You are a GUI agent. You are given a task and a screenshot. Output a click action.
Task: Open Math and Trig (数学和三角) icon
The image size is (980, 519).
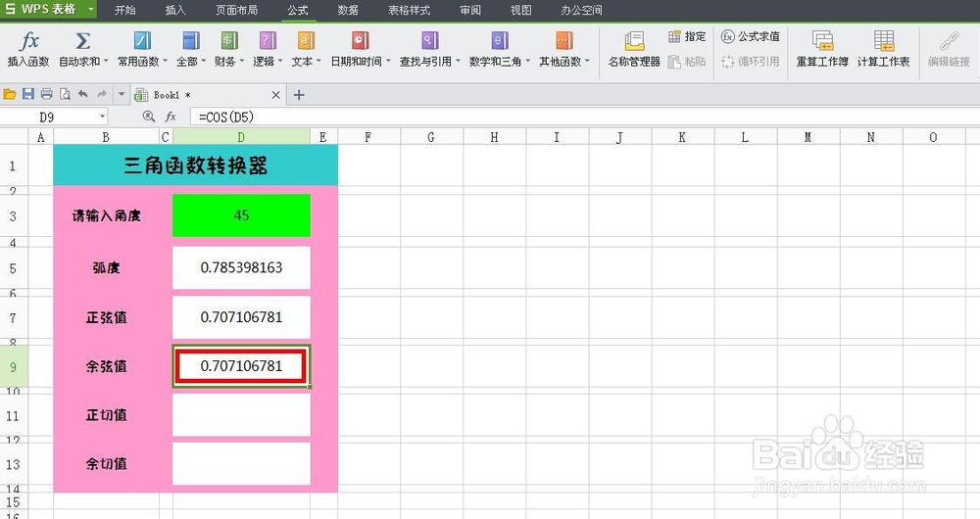[x=500, y=41]
